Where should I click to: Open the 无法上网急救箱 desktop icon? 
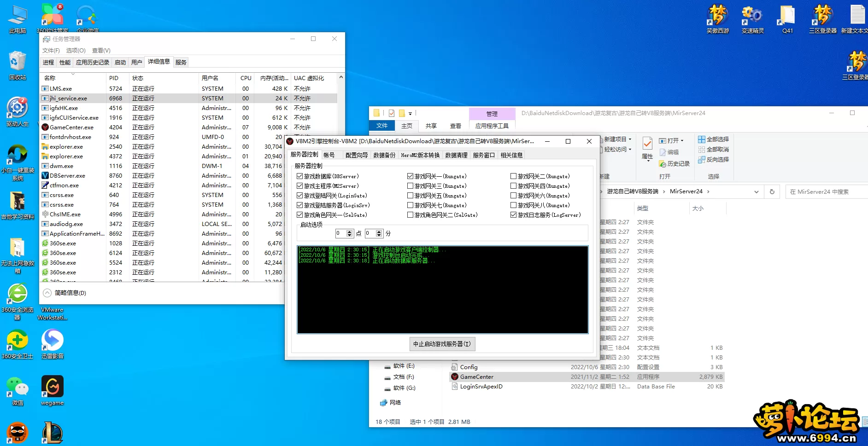click(18, 255)
